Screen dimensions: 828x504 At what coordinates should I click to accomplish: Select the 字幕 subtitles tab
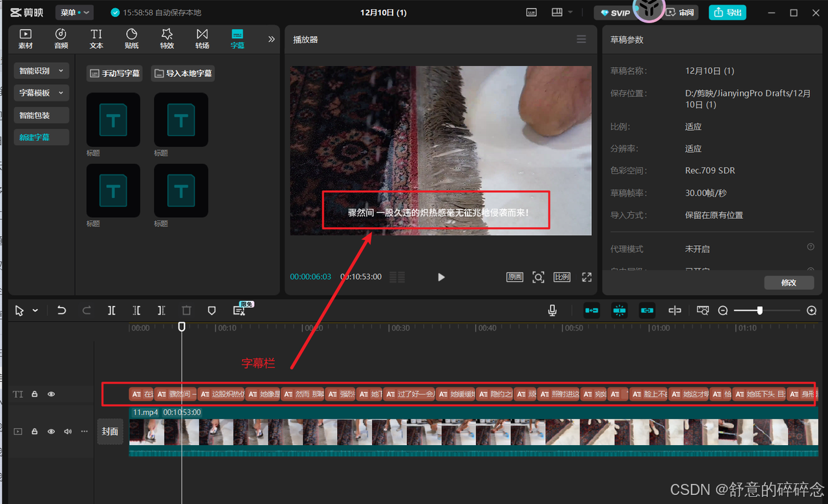point(237,39)
